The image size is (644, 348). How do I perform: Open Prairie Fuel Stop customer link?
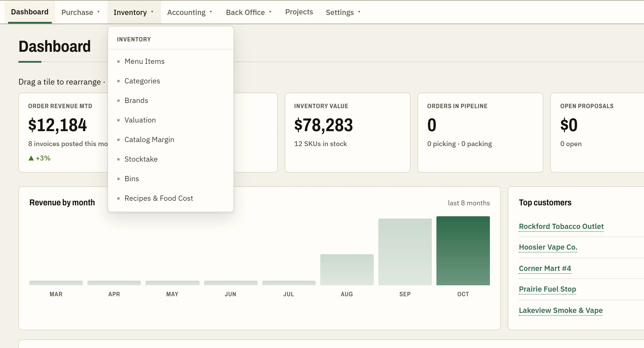click(547, 289)
